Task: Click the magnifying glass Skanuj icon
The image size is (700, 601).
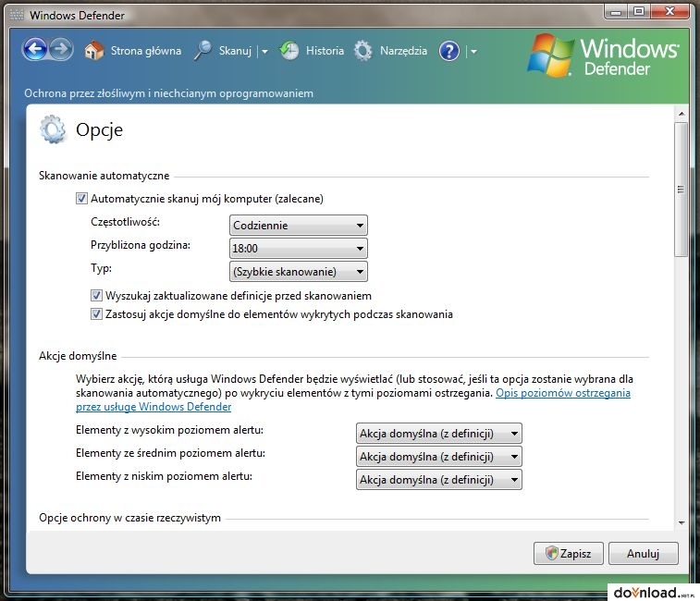Action: click(x=203, y=51)
